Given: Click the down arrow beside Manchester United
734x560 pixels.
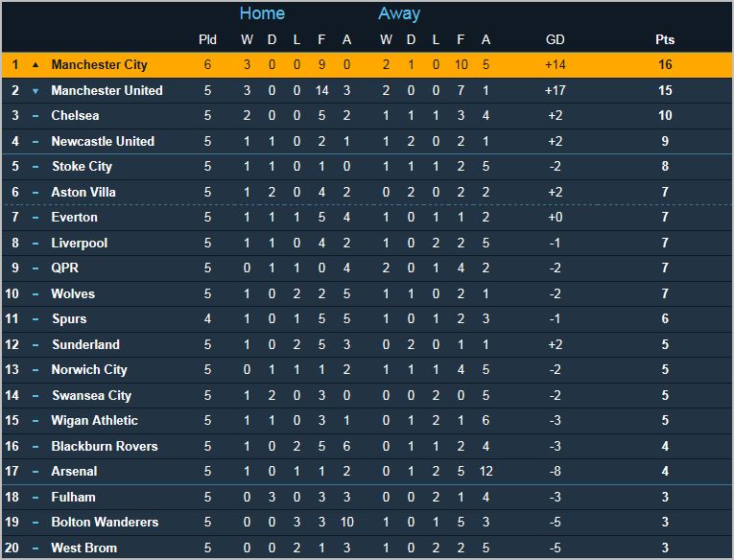Looking at the screenshot, I should pos(36,91).
